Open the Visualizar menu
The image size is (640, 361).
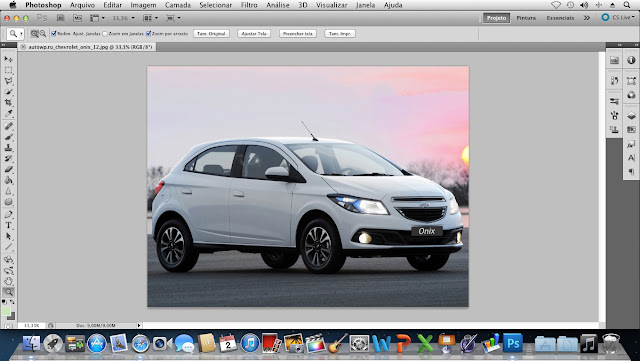click(332, 5)
